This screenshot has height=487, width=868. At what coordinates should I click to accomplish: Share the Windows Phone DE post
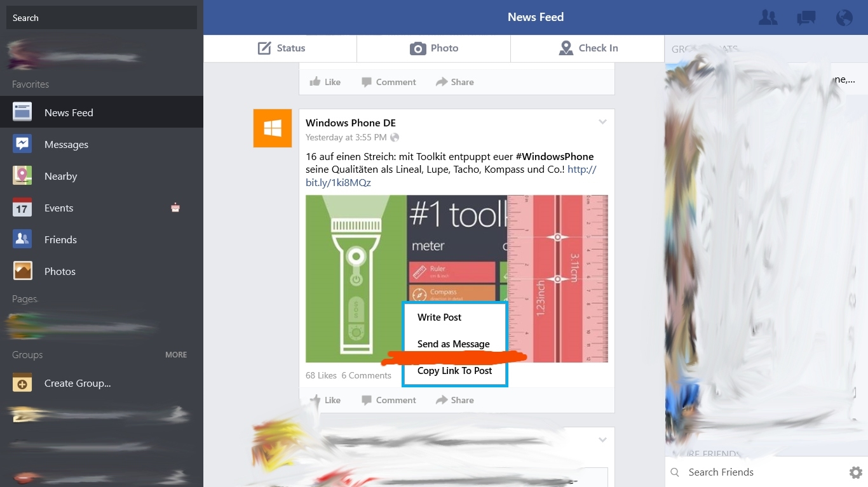pyautogui.click(x=455, y=400)
